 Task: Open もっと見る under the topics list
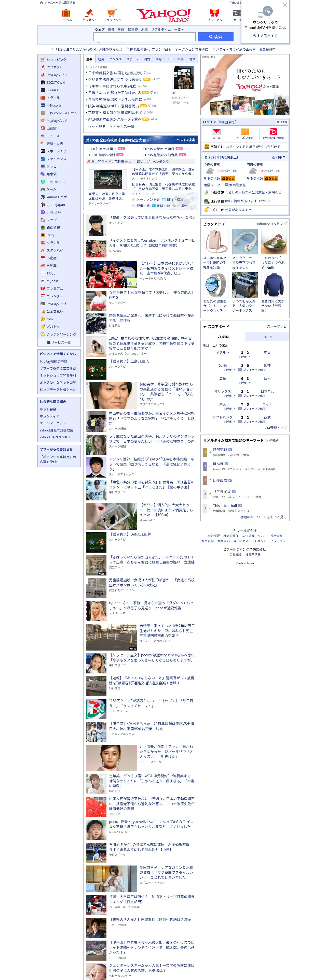[x=97, y=127]
